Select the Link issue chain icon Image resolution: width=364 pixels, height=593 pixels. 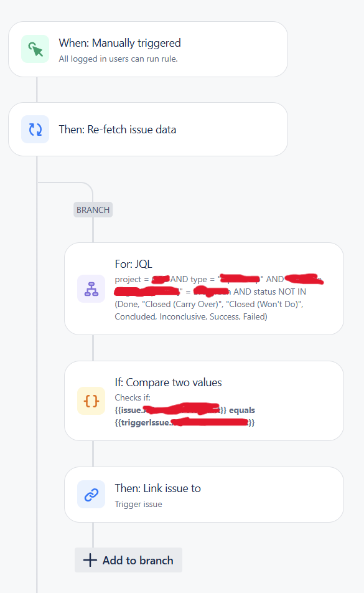tap(90, 495)
